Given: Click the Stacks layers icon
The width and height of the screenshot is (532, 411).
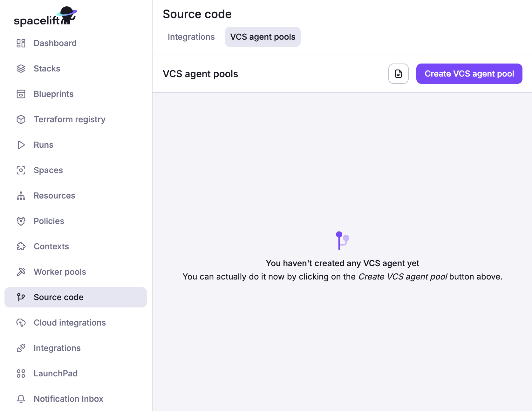Looking at the screenshot, I should (21, 69).
